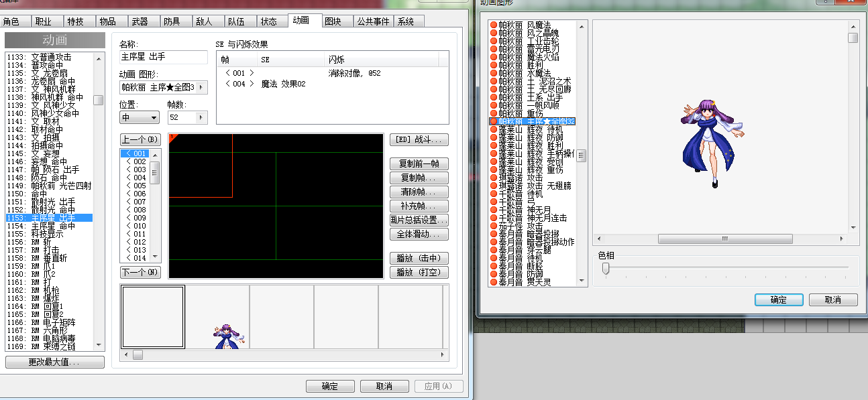Switch to the 公共事件 tab
The image size is (868, 400).
click(x=373, y=21)
